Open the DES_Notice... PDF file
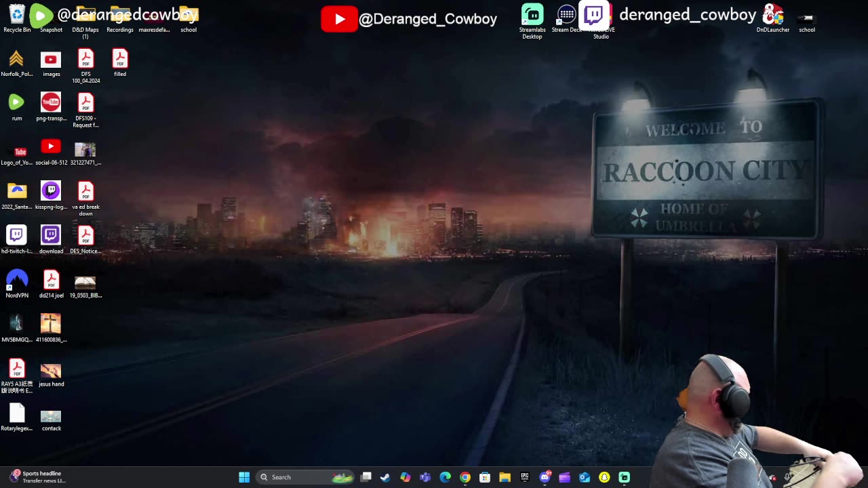 click(85, 241)
